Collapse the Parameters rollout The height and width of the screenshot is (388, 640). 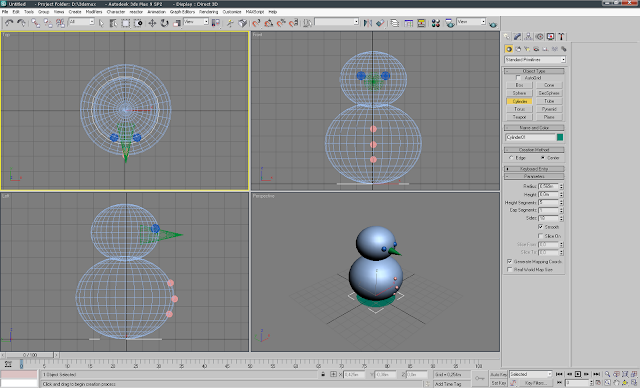point(534,176)
